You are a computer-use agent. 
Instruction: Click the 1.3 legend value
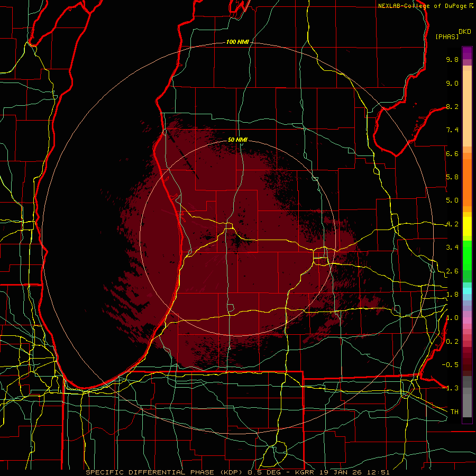452,388
